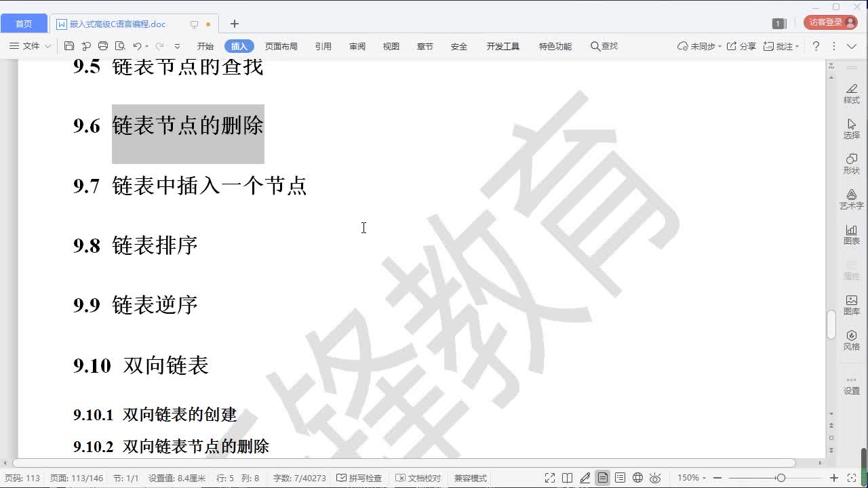The height and width of the screenshot is (488, 868).
Task: Click the 分享 (Share) button
Action: click(741, 46)
